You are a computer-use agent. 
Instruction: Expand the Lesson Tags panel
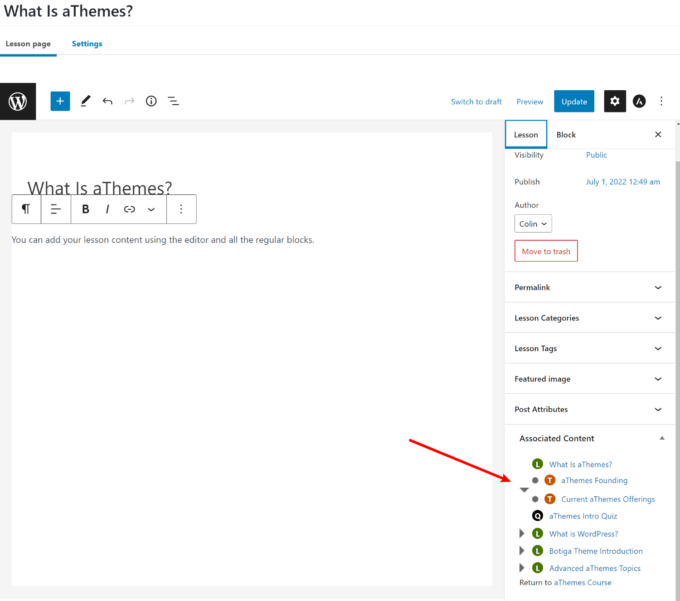[589, 348]
